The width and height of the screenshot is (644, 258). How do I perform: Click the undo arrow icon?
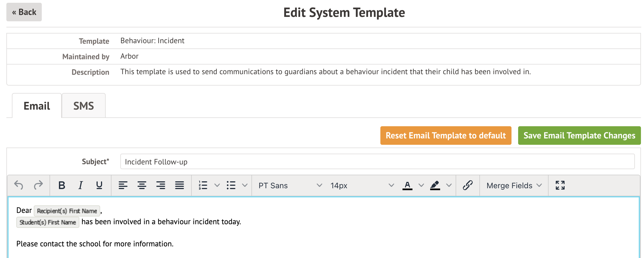click(19, 185)
